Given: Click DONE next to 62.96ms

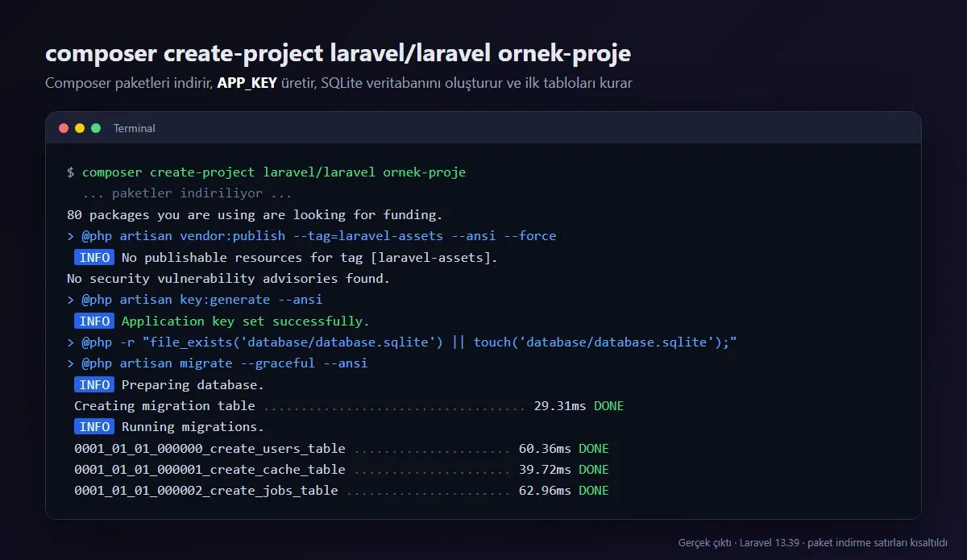Looking at the screenshot, I should [594, 491].
